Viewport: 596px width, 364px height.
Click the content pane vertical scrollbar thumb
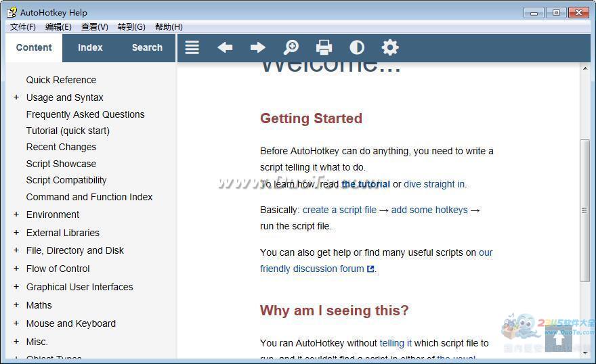[584, 210]
